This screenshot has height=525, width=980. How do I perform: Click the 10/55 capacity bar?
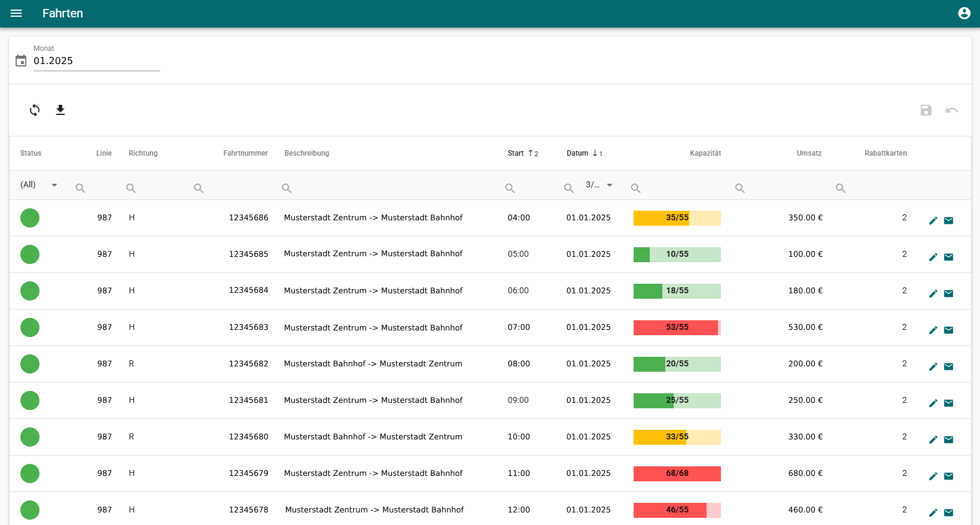(x=677, y=254)
